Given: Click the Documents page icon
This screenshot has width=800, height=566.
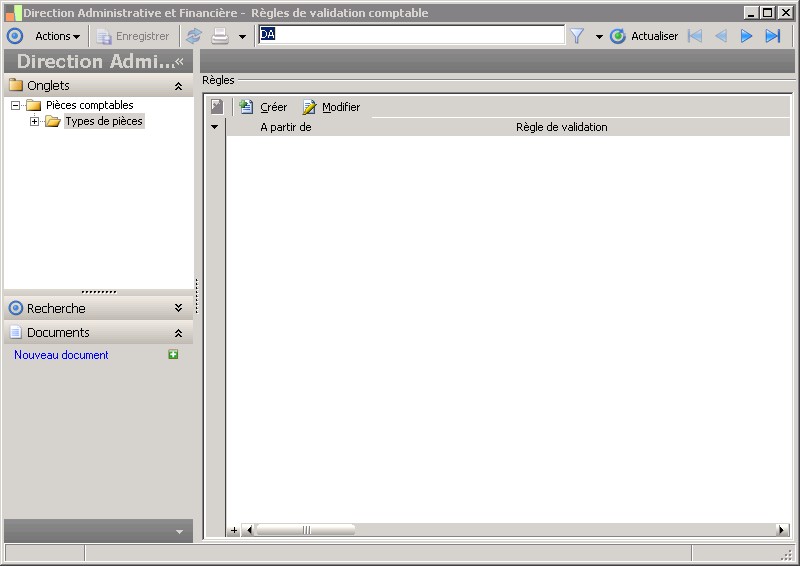Looking at the screenshot, I should pyautogui.click(x=16, y=332).
